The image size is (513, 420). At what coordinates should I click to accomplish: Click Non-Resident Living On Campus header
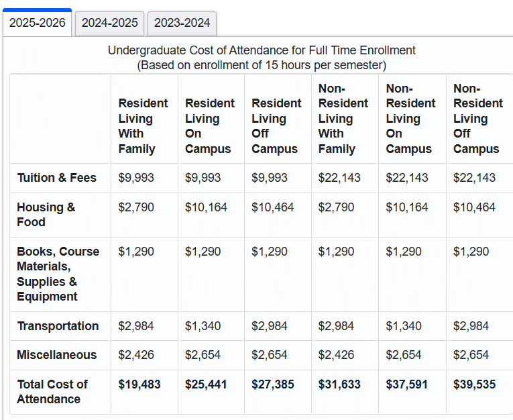(x=410, y=119)
